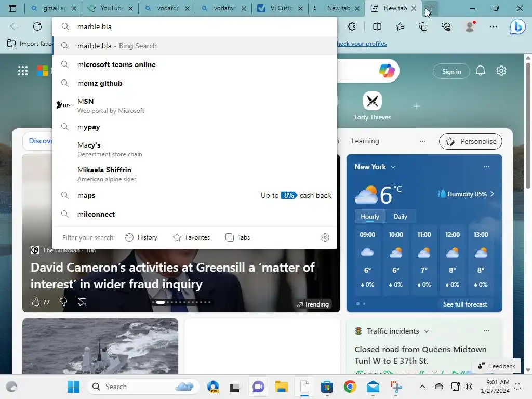Open the tab actions menu icon
This screenshot has width=532, height=399.
click(12, 8)
